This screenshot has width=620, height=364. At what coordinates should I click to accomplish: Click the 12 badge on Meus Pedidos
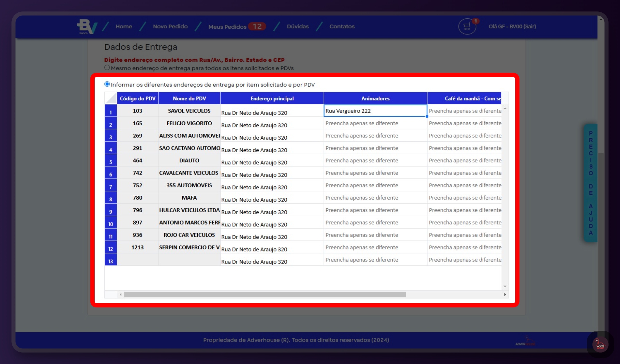(257, 26)
